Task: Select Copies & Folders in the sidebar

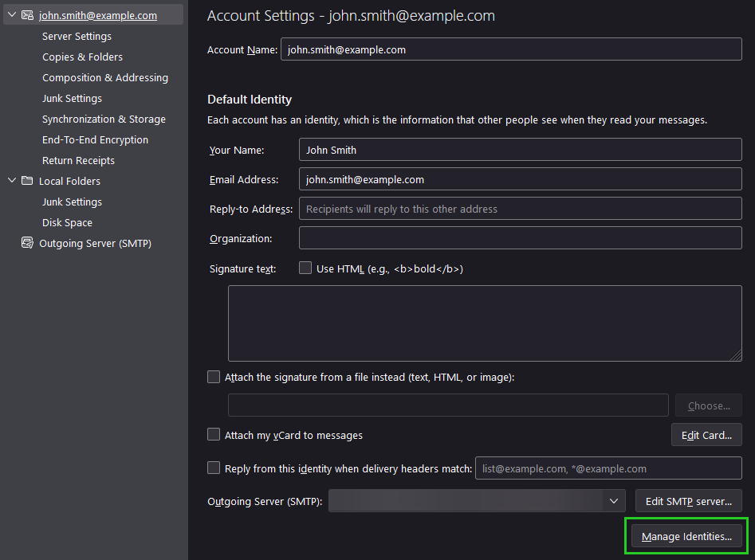Action: point(82,57)
